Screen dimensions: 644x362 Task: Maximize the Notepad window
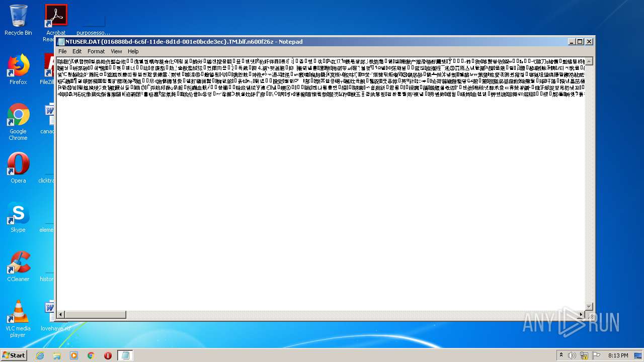[x=580, y=42]
